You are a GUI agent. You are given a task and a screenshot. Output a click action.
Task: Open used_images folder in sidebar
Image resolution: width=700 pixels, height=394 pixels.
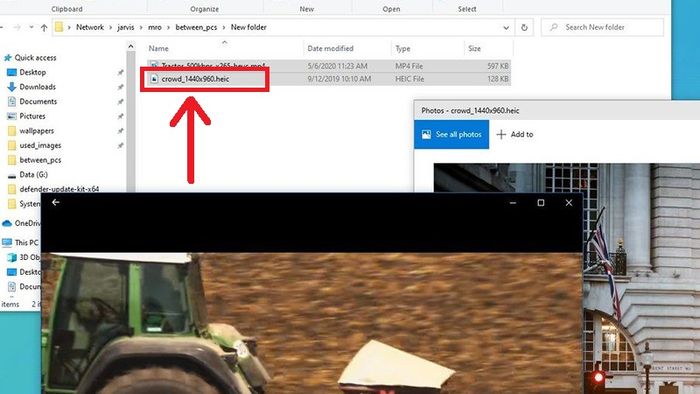click(x=40, y=145)
